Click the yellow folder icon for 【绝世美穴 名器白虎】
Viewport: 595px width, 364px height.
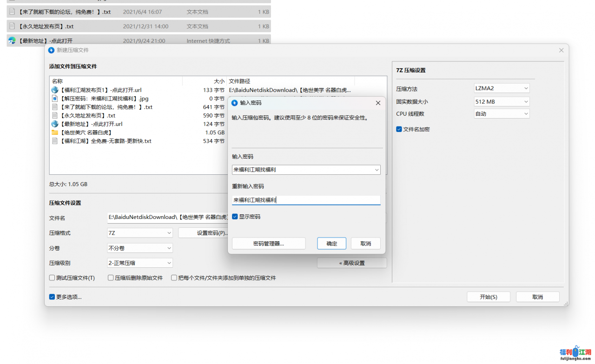pyautogui.click(x=55, y=132)
